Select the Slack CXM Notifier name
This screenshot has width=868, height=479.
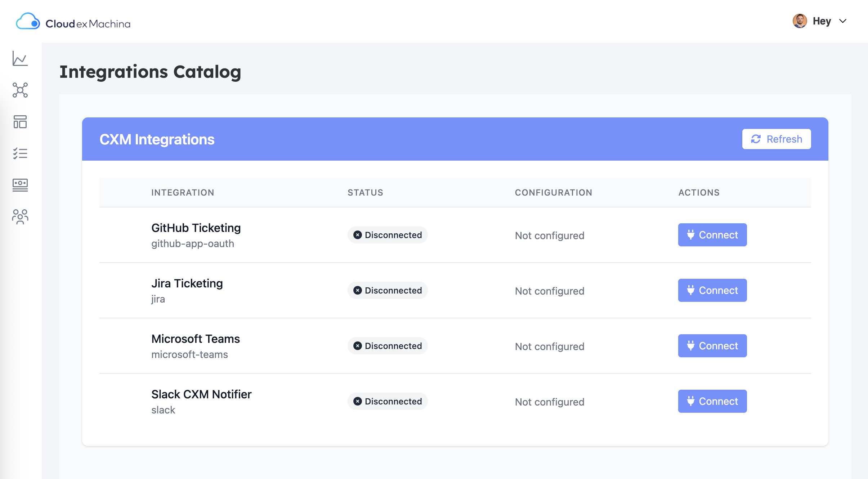tap(201, 394)
